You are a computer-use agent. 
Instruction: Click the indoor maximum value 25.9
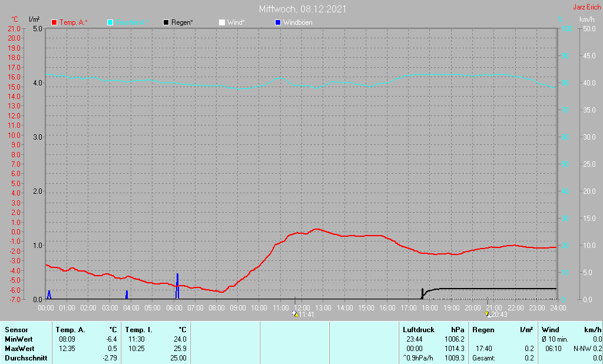pyautogui.click(x=180, y=349)
